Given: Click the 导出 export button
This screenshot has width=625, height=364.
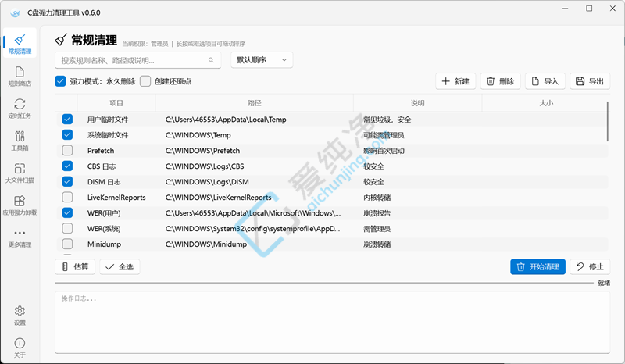Looking at the screenshot, I should 590,81.
